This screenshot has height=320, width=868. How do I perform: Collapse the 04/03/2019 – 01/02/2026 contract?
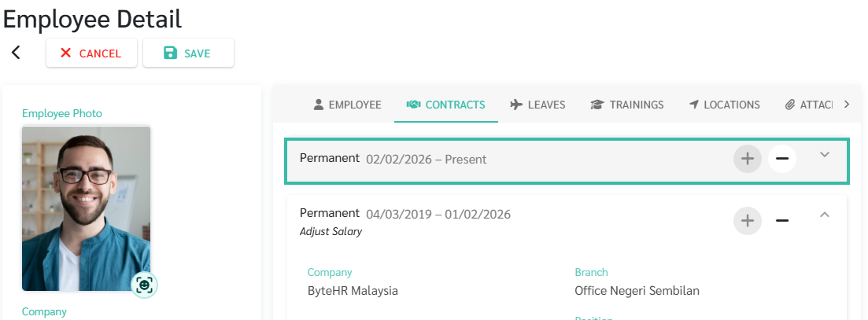coord(824,215)
